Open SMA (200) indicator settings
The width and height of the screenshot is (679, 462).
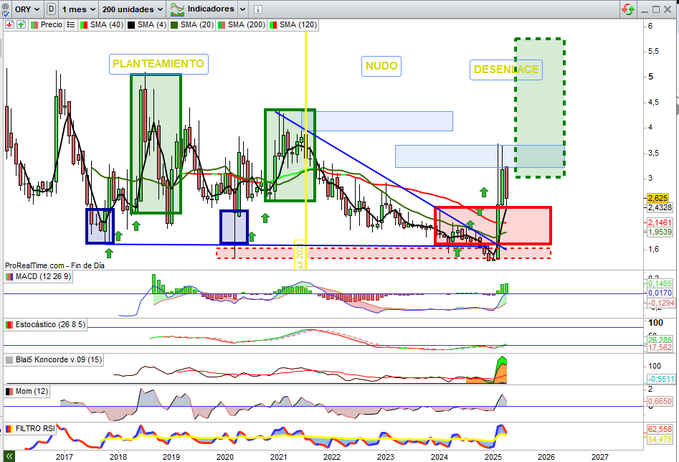click(x=246, y=25)
